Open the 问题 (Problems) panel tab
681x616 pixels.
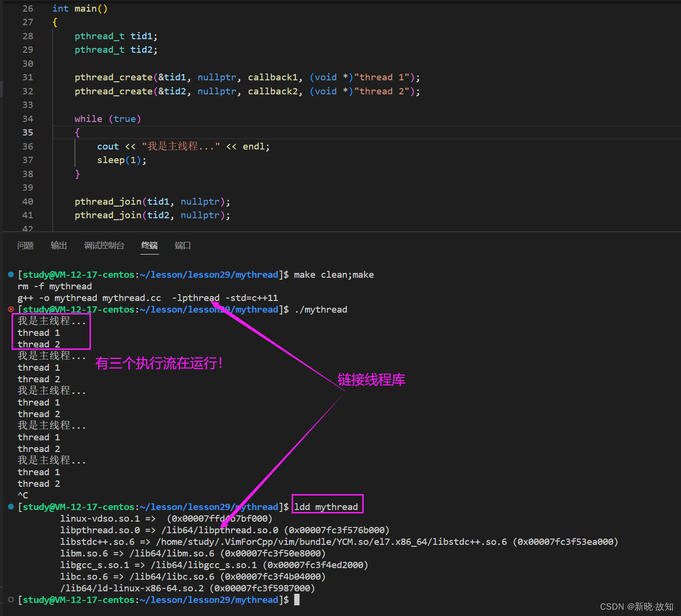click(x=26, y=246)
